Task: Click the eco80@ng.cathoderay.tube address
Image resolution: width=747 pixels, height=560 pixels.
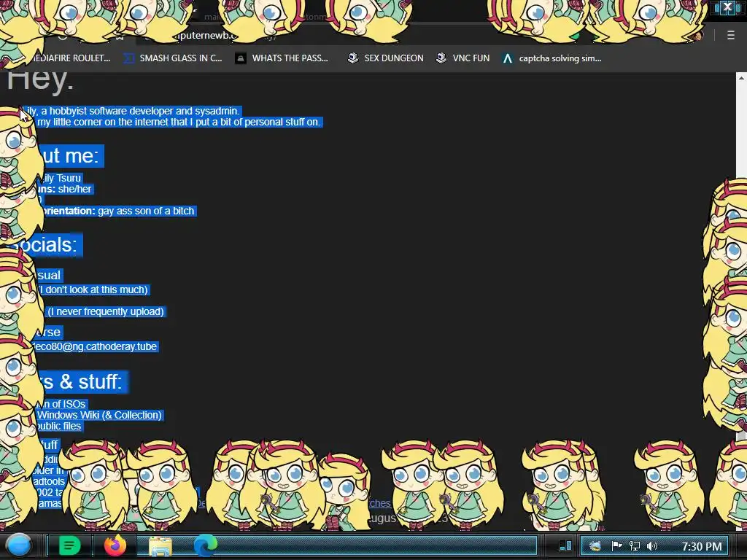Action: [x=96, y=346]
